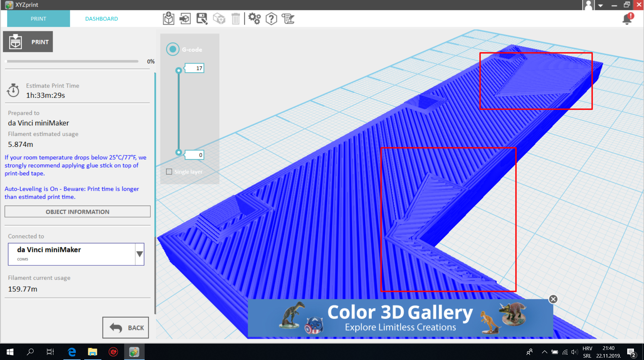Click the print progress bar
This screenshot has width=644, height=360.
[72, 61]
